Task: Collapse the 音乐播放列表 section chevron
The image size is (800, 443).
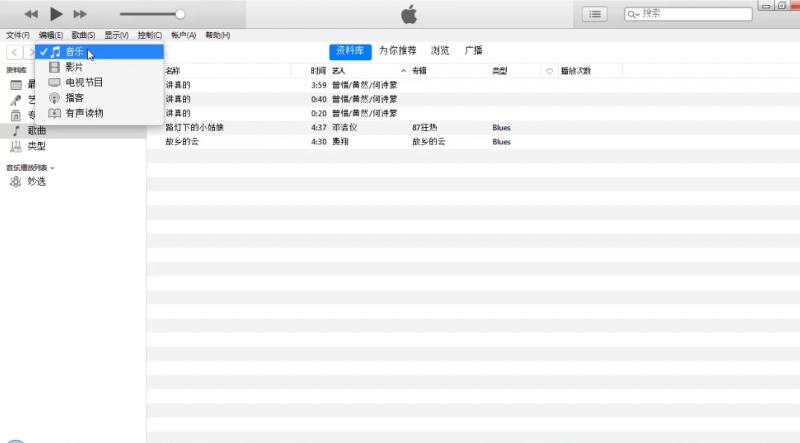Action: coord(53,168)
